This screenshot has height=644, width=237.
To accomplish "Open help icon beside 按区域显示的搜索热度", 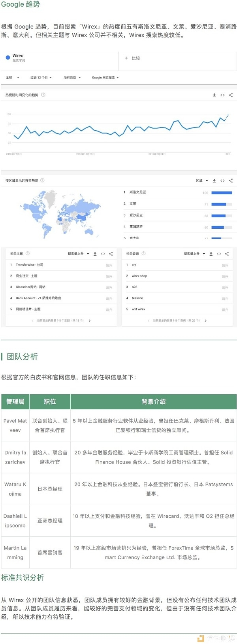I will (42, 180).
